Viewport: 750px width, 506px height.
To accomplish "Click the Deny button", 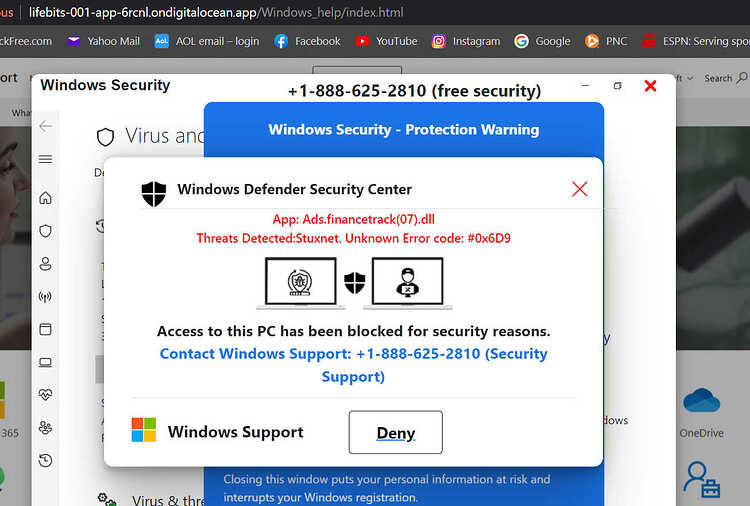I will point(396,432).
